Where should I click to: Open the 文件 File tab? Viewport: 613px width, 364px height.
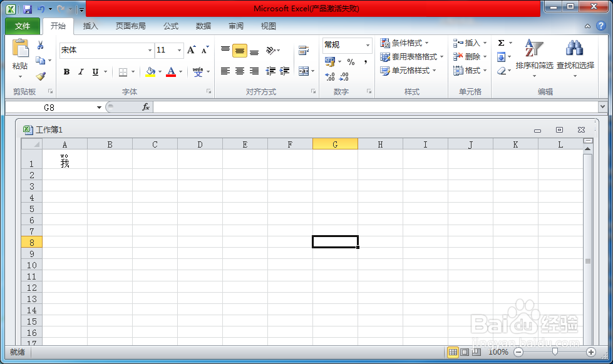(x=23, y=26)
